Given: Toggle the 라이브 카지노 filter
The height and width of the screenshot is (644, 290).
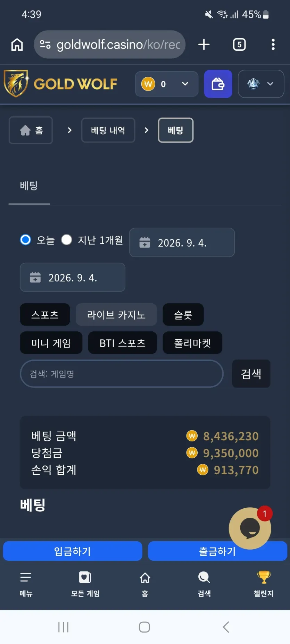Looking at the screenshot, I should pyautogui.click(x=116, y=315).
